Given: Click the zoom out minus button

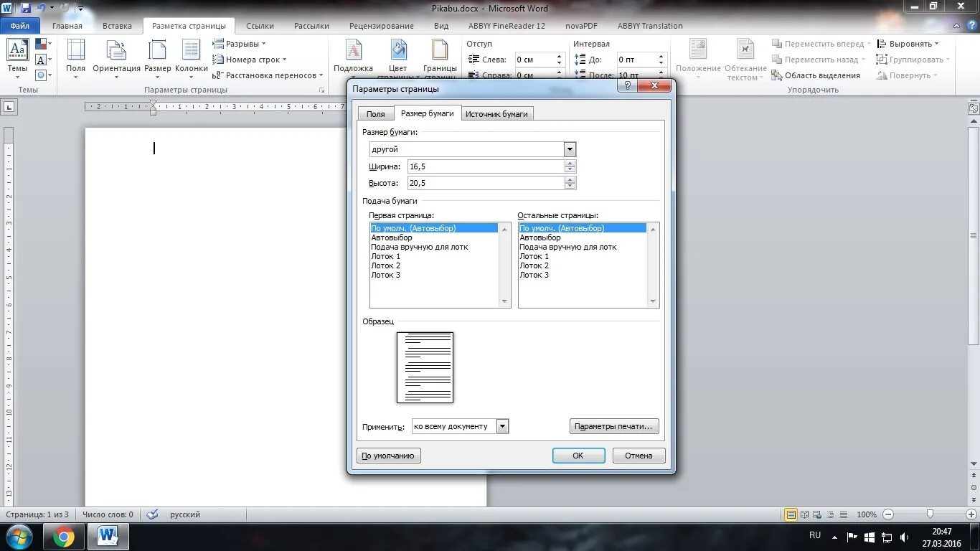Looking at the screenshot, I should click(889, 514).
